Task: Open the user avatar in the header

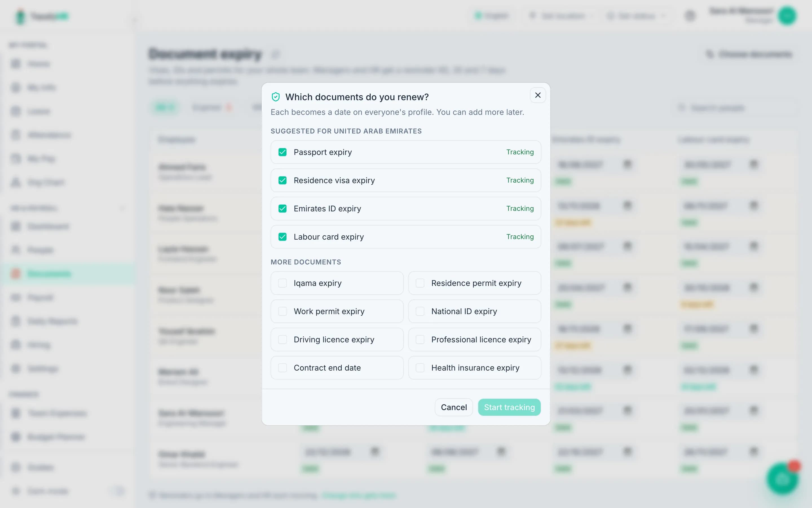Action: (x=787, y=16)
